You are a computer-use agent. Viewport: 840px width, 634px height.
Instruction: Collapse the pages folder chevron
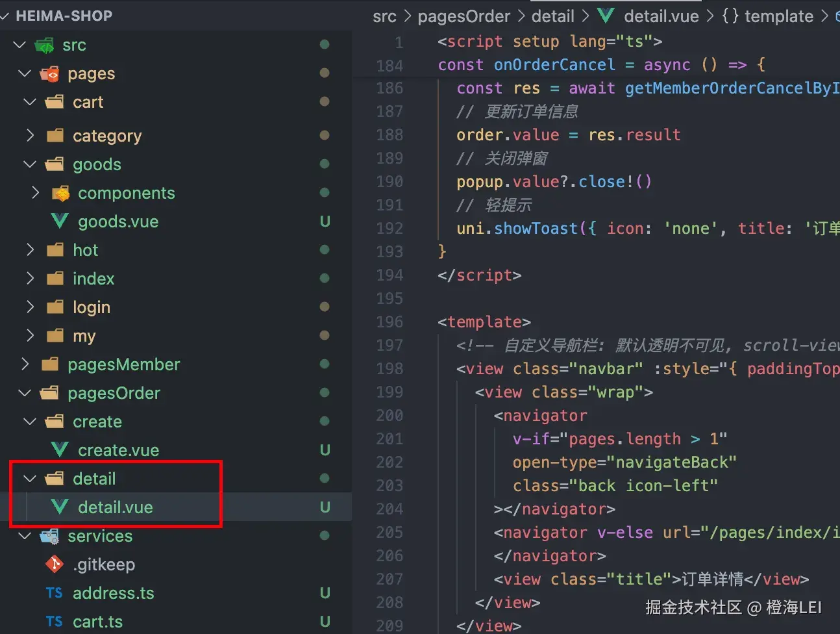tap(25, 73)
